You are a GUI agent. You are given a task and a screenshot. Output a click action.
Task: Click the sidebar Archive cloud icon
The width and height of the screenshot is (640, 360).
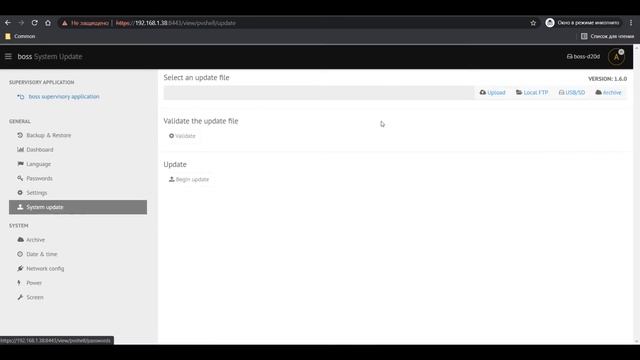pos(20,239)
